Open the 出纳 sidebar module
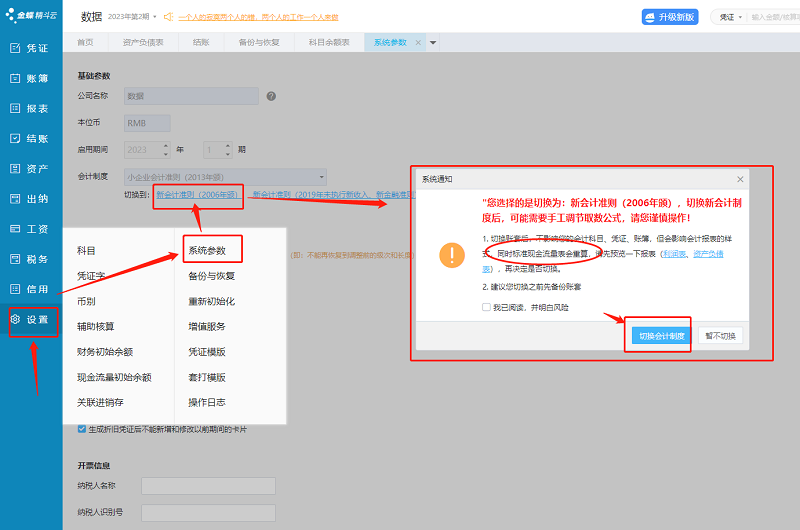The height and width of the screenshot is (530, 800). pos(29,199)
